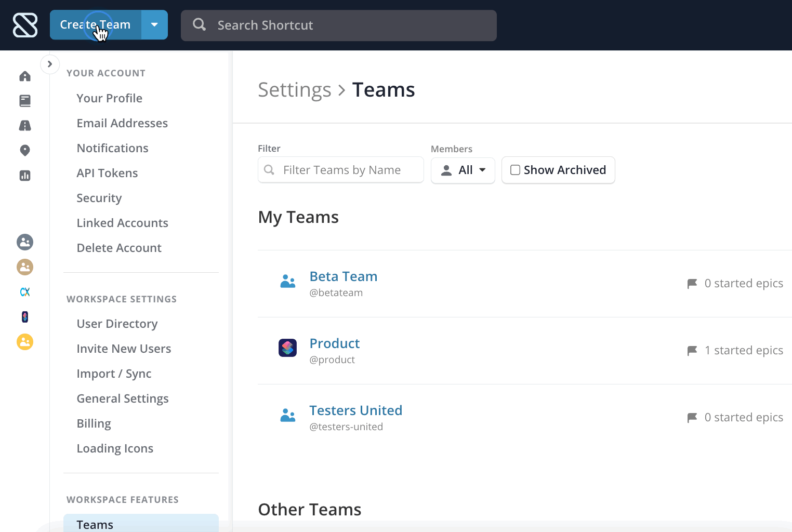Open the Testers United team link

(x=356, y=410)
